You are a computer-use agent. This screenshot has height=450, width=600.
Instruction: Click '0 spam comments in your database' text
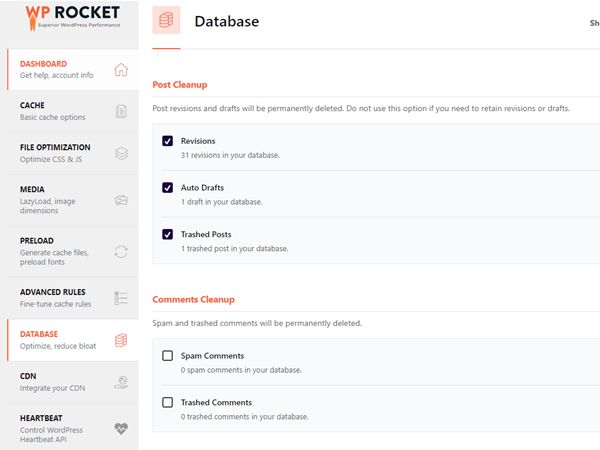coord(241,370)
